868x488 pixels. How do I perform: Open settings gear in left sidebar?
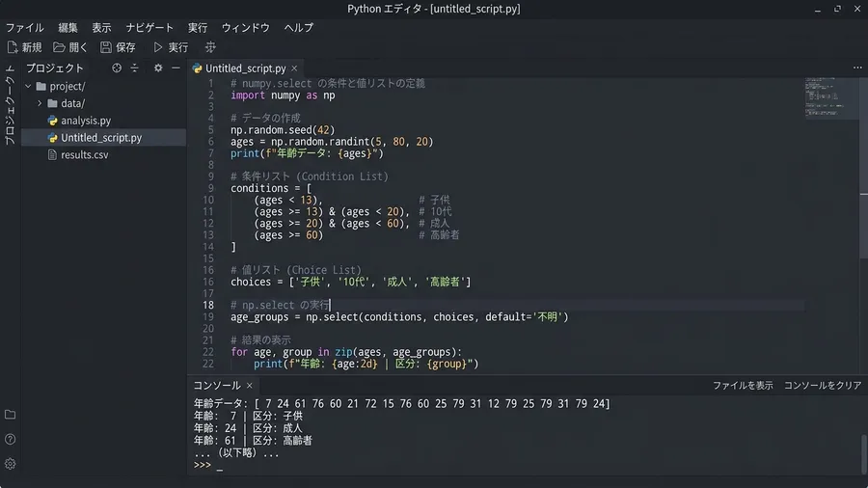10,464
